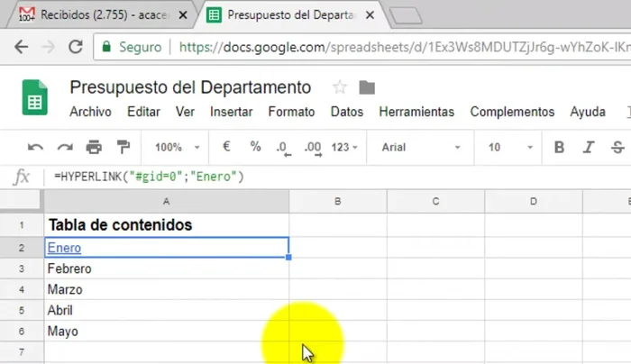Viewport: 631px width, 364px height.
Task: Close the Presupuesto del Departamento tab
Action: tap(370, 15)
